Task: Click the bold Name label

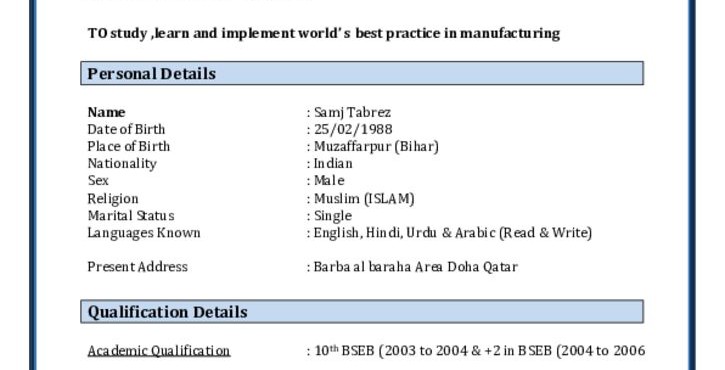Action: [106, 112]
